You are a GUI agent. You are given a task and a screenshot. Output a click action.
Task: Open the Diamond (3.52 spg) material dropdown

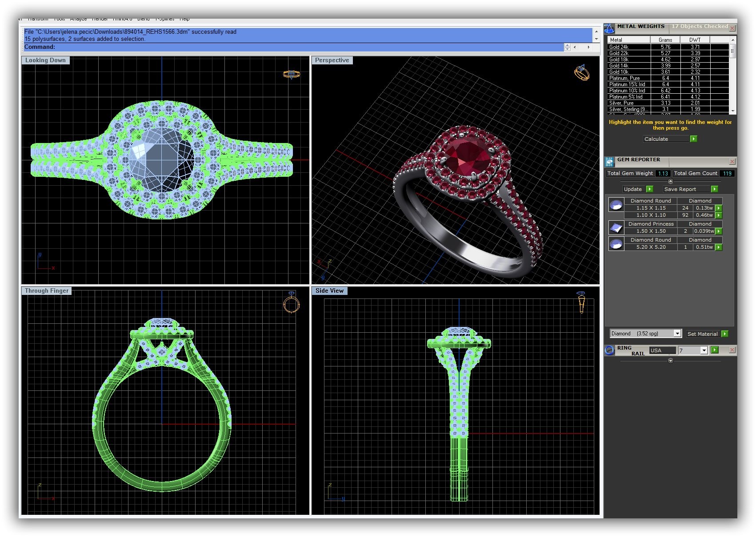pyautogui.click(x=677, y=334)
